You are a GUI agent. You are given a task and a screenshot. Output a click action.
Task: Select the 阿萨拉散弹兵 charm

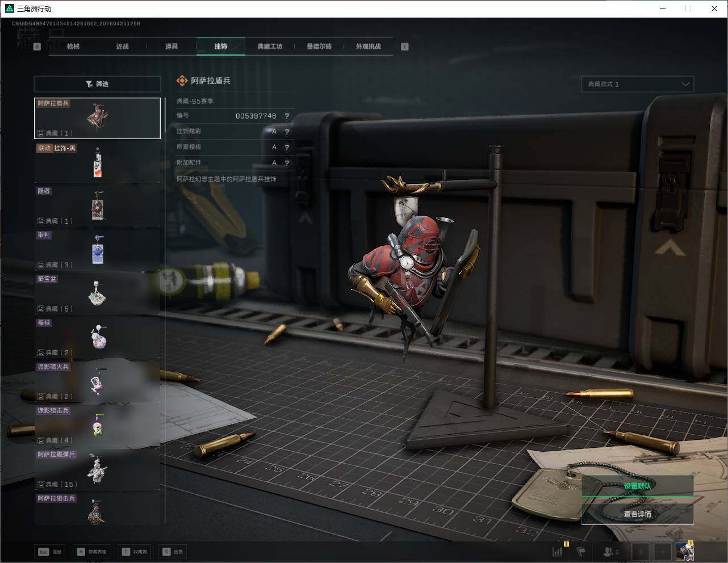point(97,469)
